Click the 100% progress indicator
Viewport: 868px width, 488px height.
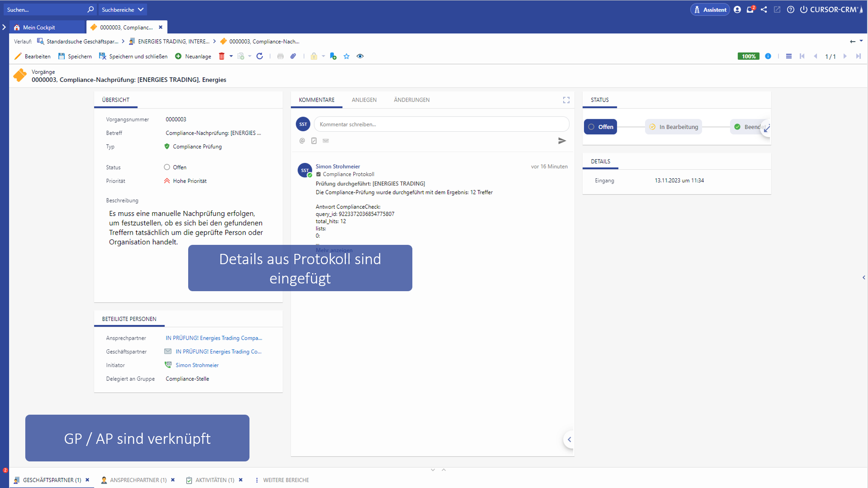click(748, 56)
